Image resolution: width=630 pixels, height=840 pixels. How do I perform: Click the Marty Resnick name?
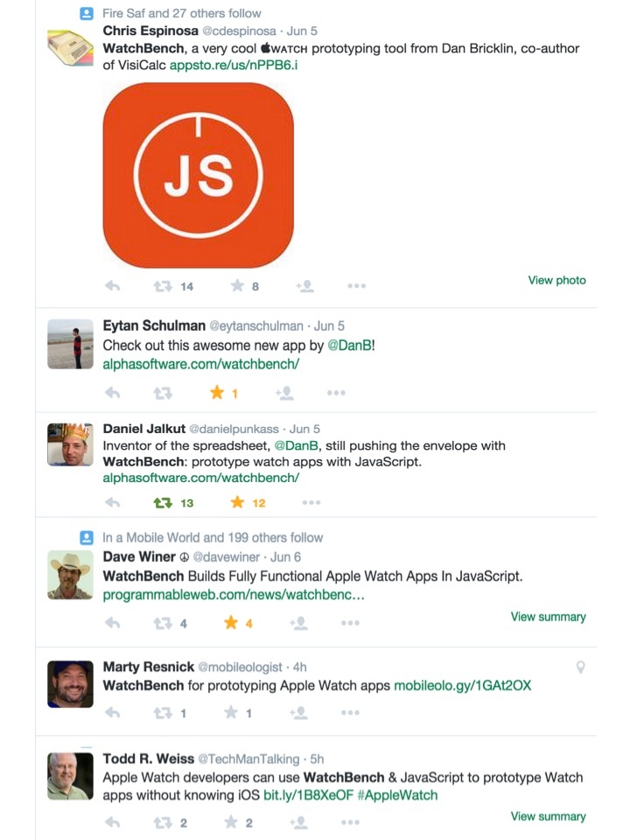point(149,667)
